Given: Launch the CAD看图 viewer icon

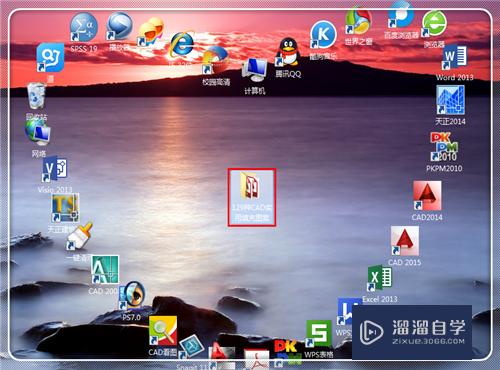Looking at the screenshot, I should click(163, 330).
